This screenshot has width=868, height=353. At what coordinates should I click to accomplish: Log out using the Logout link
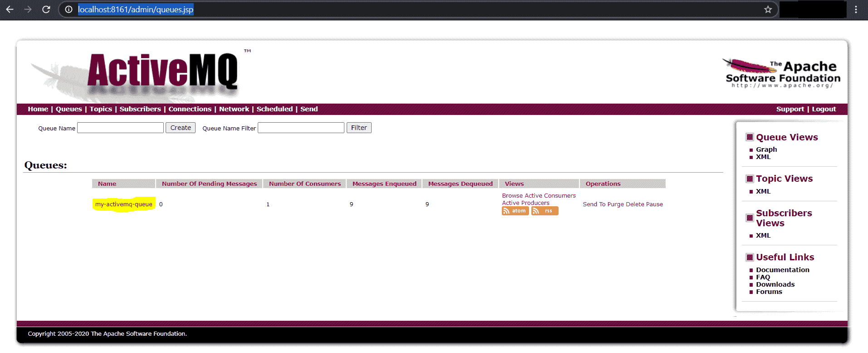(824, 109)
